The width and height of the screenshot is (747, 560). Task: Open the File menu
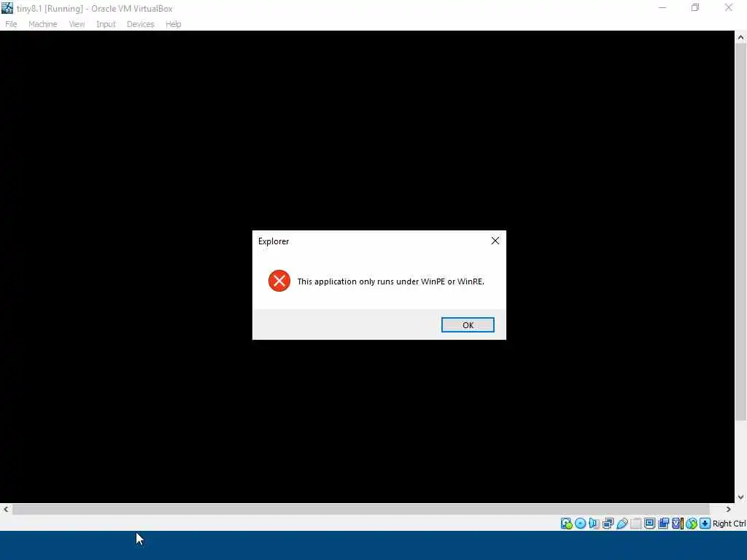click(x=11, y=24)
